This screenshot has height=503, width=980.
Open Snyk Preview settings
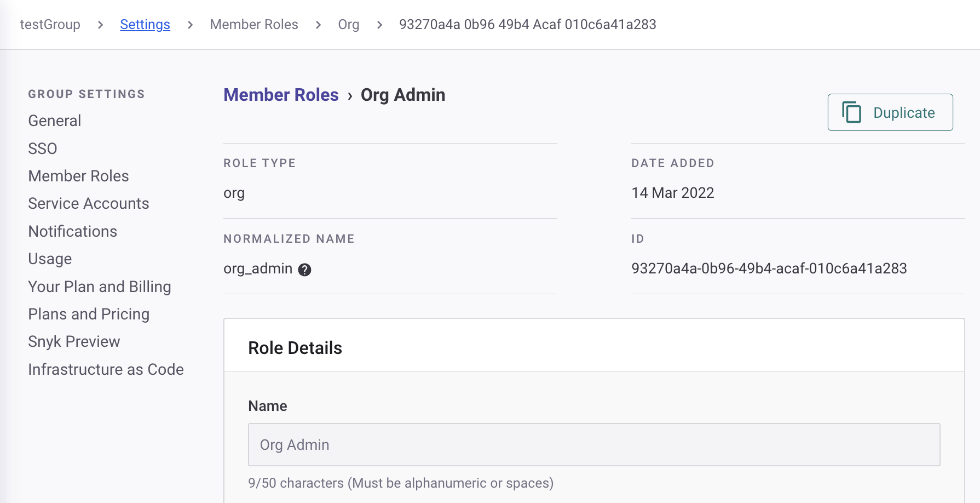[74, 341]
